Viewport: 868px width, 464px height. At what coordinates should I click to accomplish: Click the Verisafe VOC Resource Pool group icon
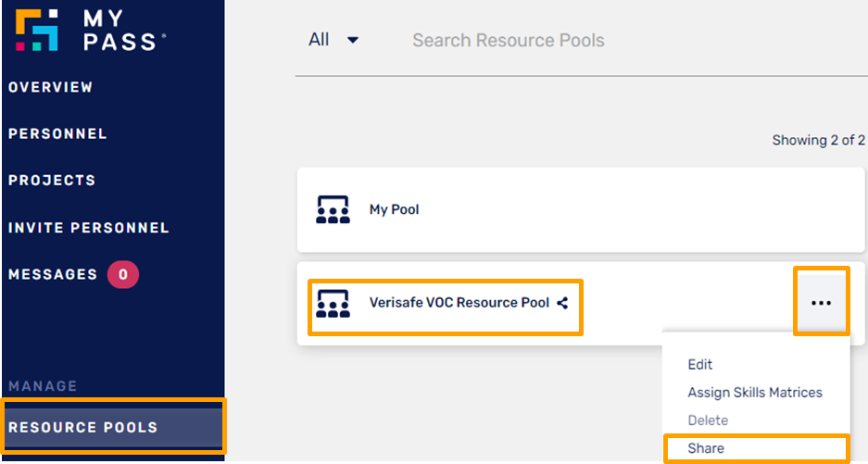click(x=333, y=303)
